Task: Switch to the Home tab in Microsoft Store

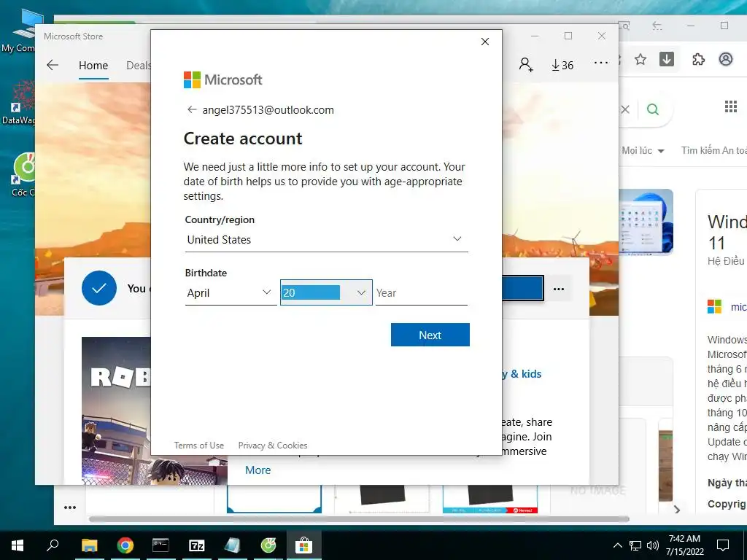Action: point(93,65)
